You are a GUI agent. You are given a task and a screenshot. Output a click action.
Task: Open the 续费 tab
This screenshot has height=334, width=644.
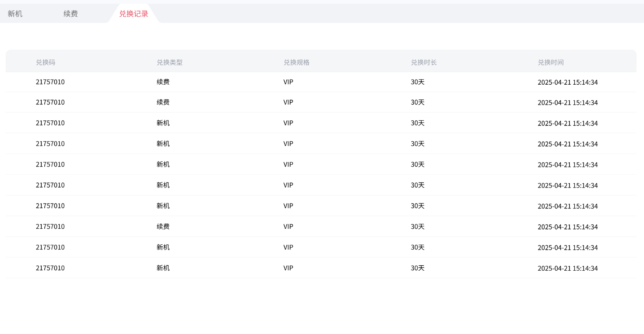point(71,14)
